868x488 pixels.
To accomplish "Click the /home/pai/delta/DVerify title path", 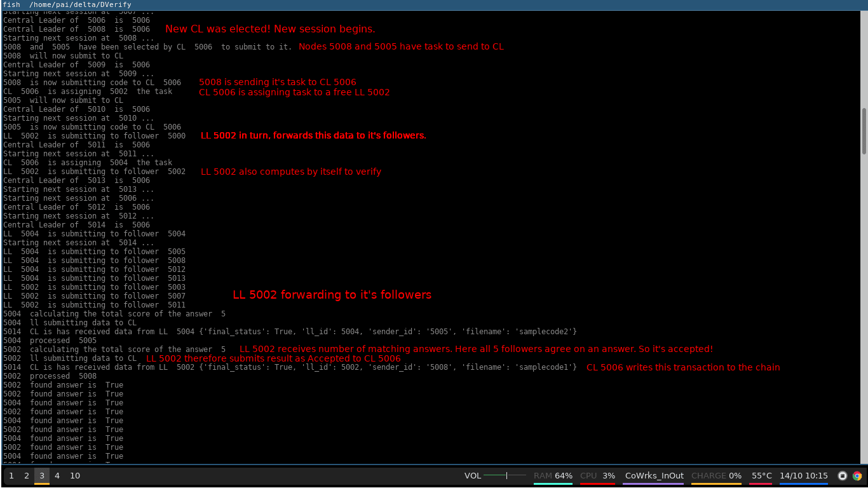I will (80, 4).
